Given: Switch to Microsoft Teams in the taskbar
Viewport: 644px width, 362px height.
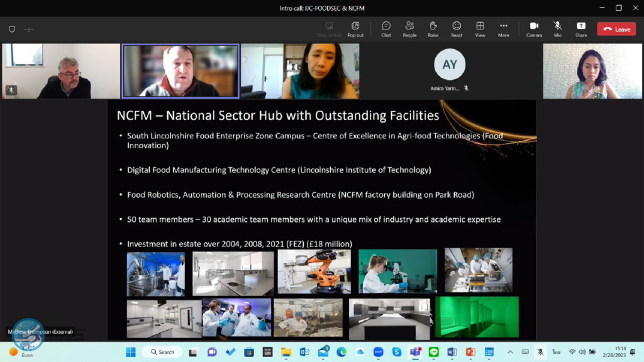Looking at the screenshot, I should [415, 352].
